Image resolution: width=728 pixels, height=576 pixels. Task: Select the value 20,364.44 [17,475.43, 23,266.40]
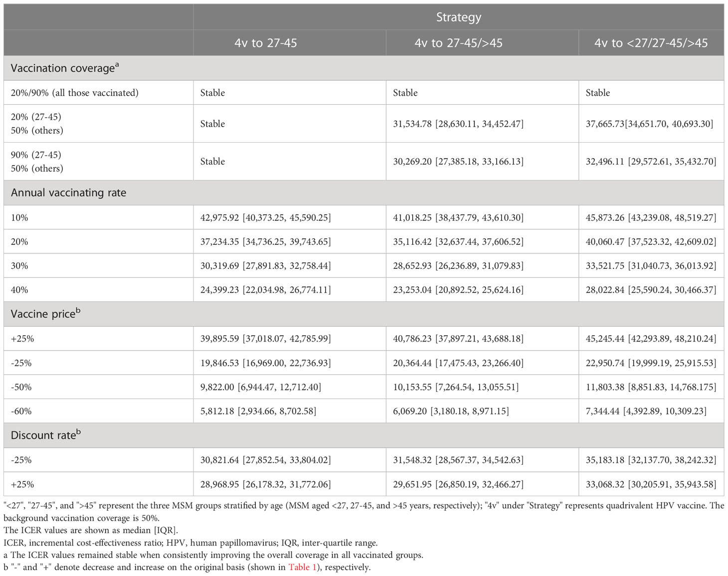click(458, 363)
